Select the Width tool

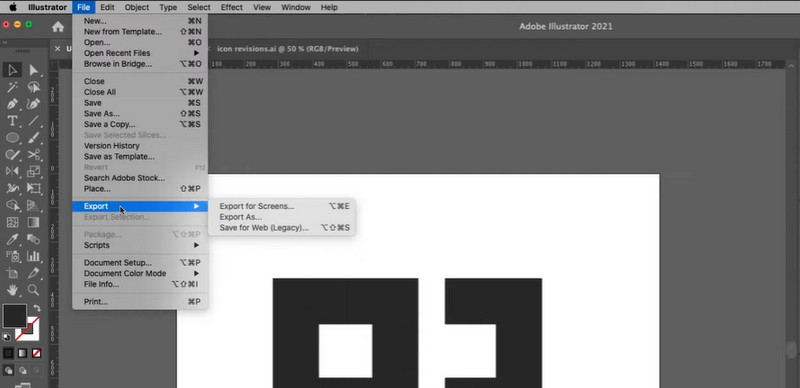[12, 188]
